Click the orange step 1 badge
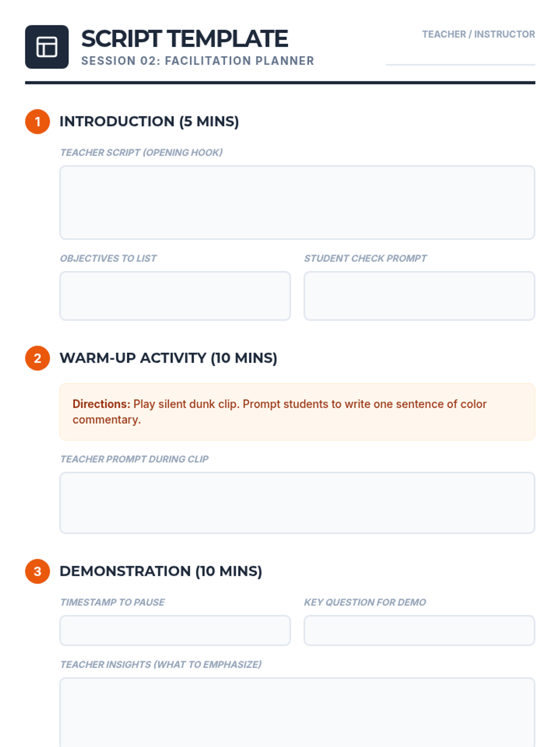This screenshot has width=560, height=747. click(x=37, y=122)
